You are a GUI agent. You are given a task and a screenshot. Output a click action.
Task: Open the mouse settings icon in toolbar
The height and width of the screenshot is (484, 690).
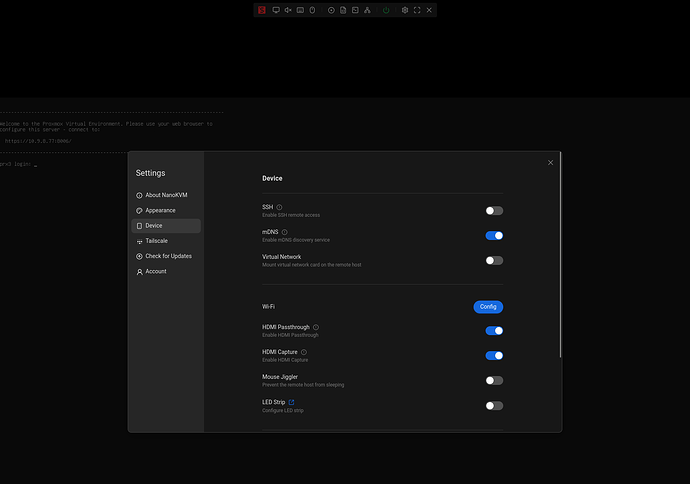[312, 10]
